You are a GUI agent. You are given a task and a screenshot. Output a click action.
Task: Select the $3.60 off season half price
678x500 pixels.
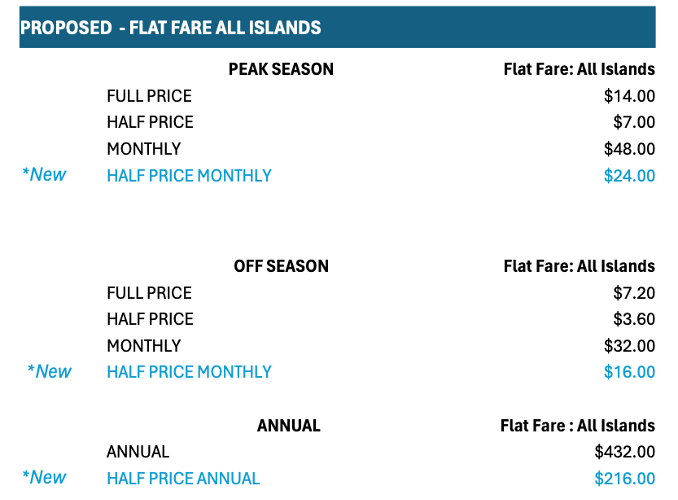634,319
